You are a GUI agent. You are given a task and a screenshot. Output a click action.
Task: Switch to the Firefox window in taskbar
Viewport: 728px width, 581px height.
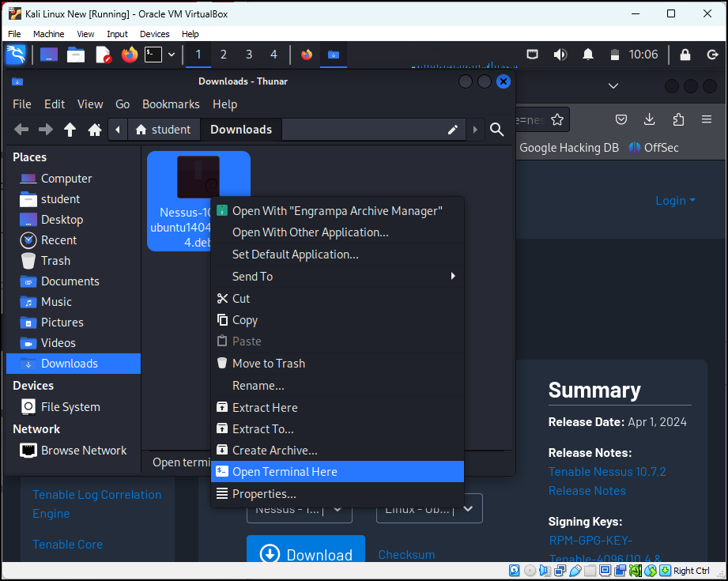click(307, 55)
